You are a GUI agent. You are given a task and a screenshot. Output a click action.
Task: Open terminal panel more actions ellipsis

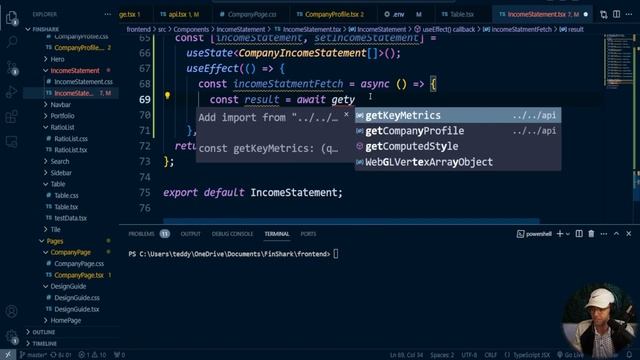pos(604,233)
